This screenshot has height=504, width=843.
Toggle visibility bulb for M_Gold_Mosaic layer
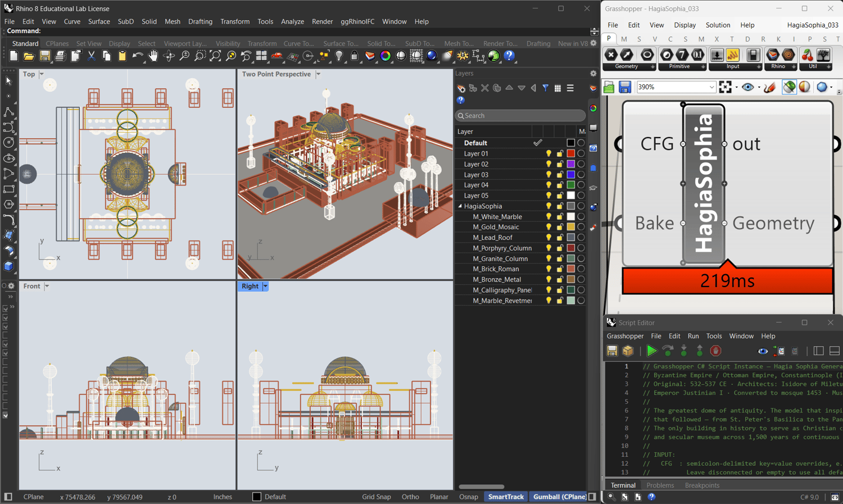tap(549, 227)
